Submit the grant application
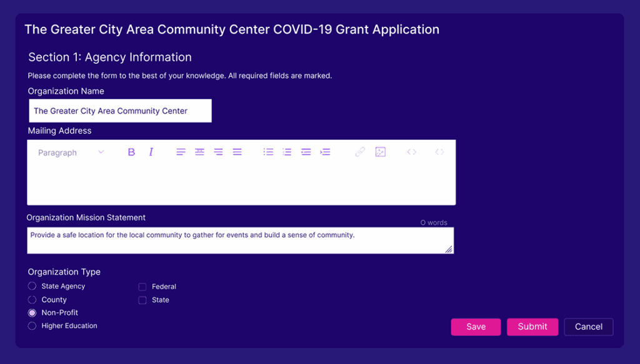The width and height of the screenshot is (640, 364). [x=532, y=327]
